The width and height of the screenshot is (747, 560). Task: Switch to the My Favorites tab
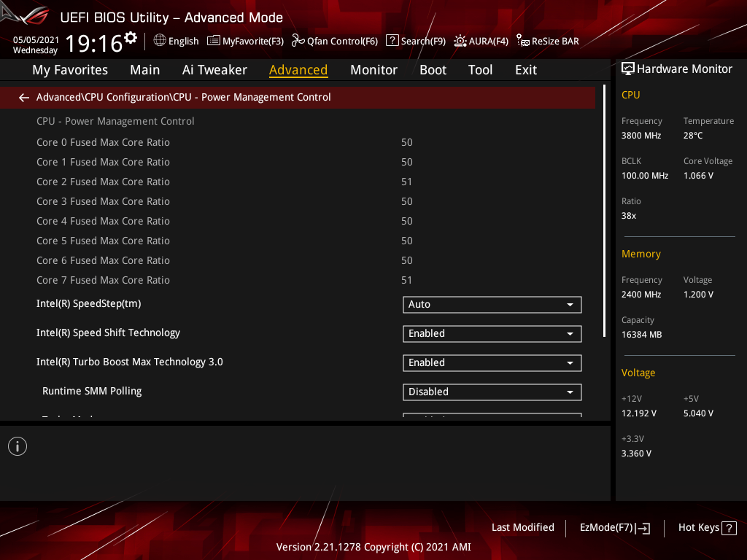click(x=70, y=70)
